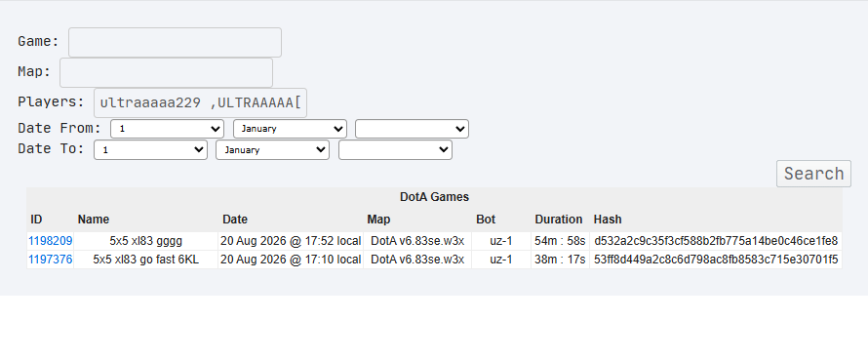Click date '20 Aug 2026 @ 17:52 local'
Image resolution: width=868 pixels, height=361 pixels.
pyautogui.click(x=291, y=241)
